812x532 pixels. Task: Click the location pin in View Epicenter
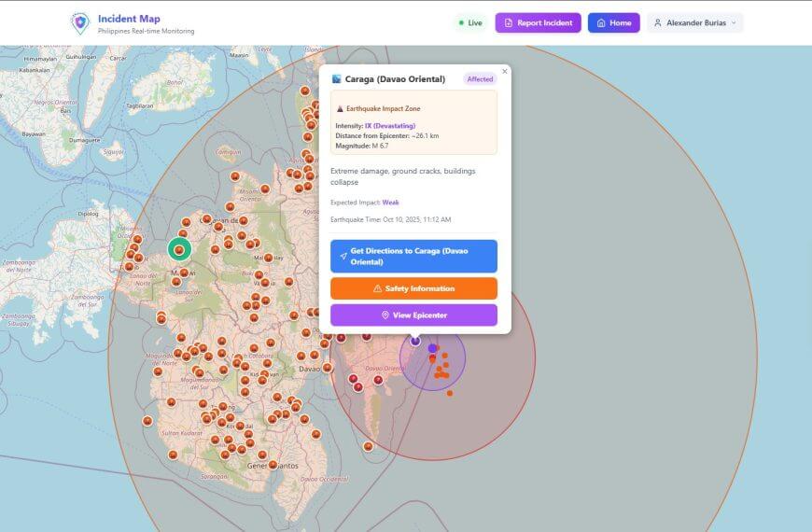pyautogui.click(x=385, y=315)
